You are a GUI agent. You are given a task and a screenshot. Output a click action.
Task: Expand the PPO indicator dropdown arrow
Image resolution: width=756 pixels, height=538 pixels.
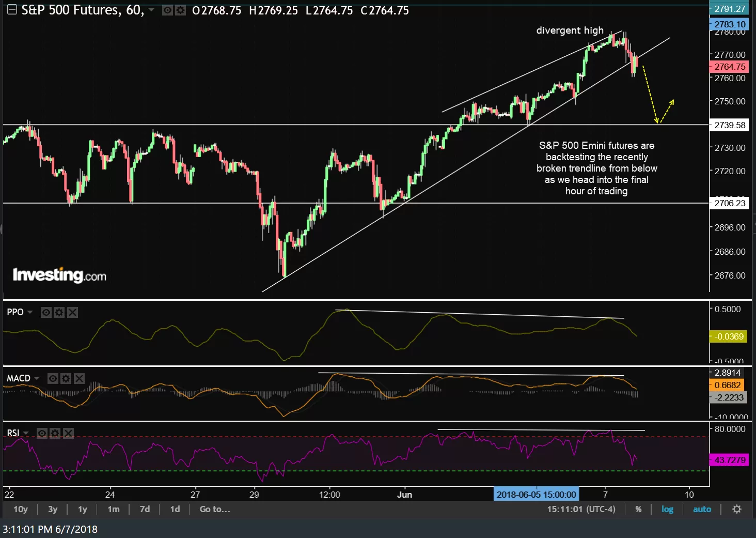[30, 312]
